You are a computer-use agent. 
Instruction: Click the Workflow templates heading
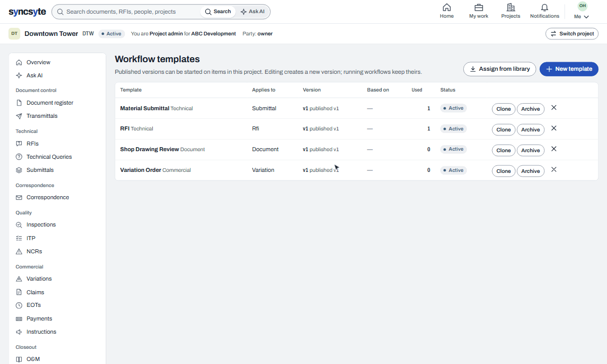pos(157,59)
